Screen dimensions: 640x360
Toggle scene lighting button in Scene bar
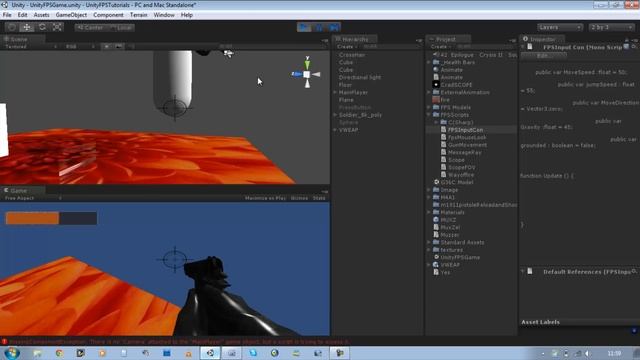(107, 47)
